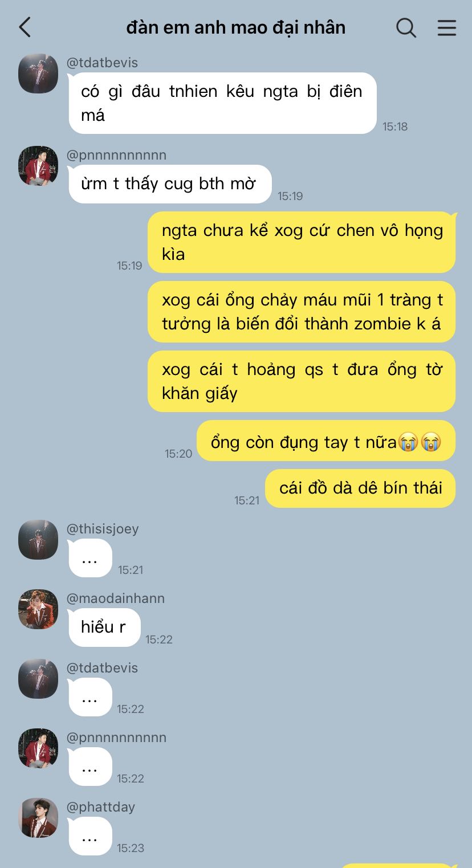The image size is (472, 868).
Task: Tap the @phattday username label
Action: [x=101, y=807]
